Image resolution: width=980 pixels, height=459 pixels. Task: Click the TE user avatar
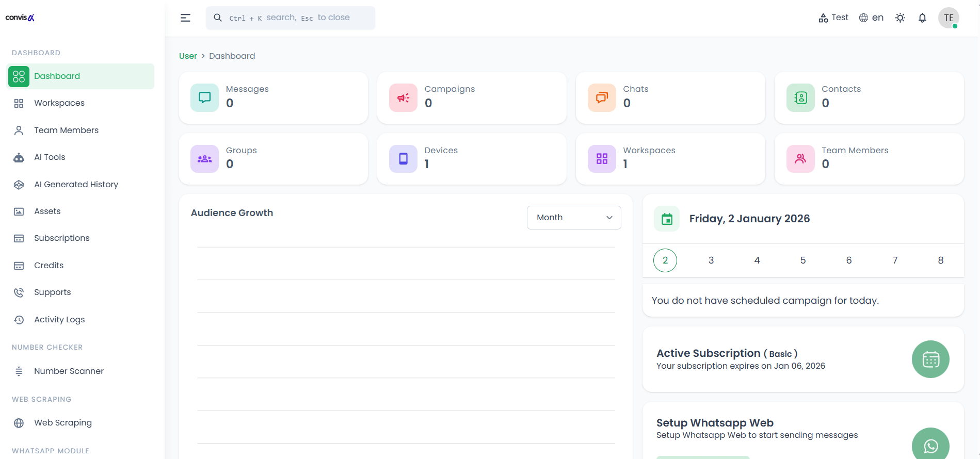pyautogui.click(x=948, y=18)
